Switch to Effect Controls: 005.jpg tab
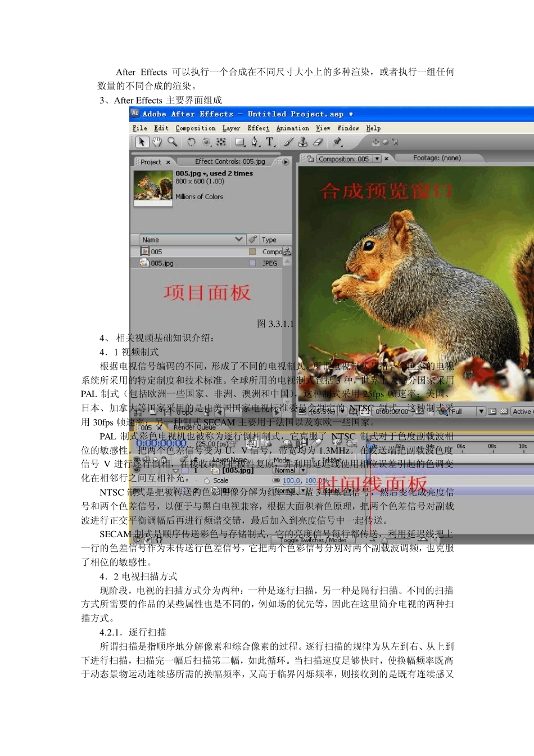534x756 pixels. coord(230,161)
